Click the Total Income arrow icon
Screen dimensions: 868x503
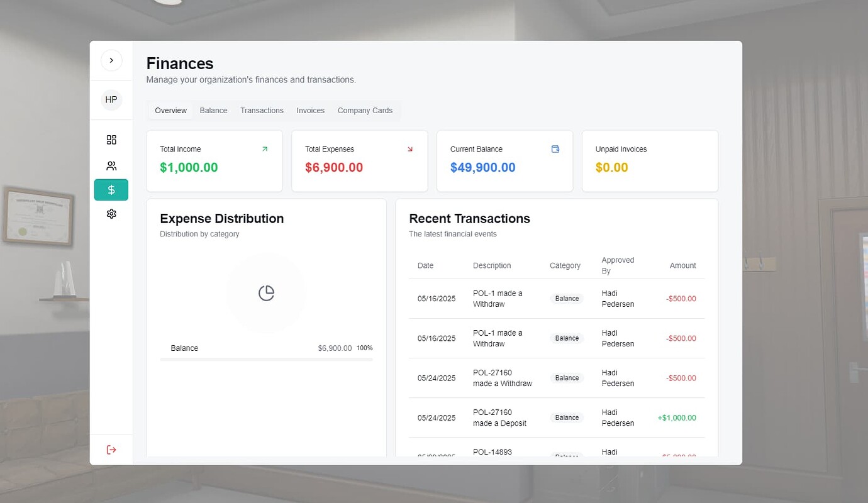point(265,149)
